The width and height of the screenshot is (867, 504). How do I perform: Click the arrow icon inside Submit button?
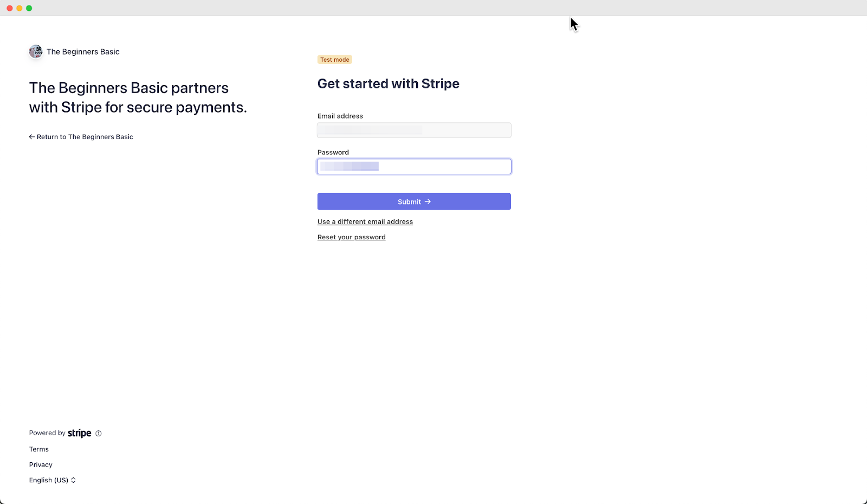(428, 201)
